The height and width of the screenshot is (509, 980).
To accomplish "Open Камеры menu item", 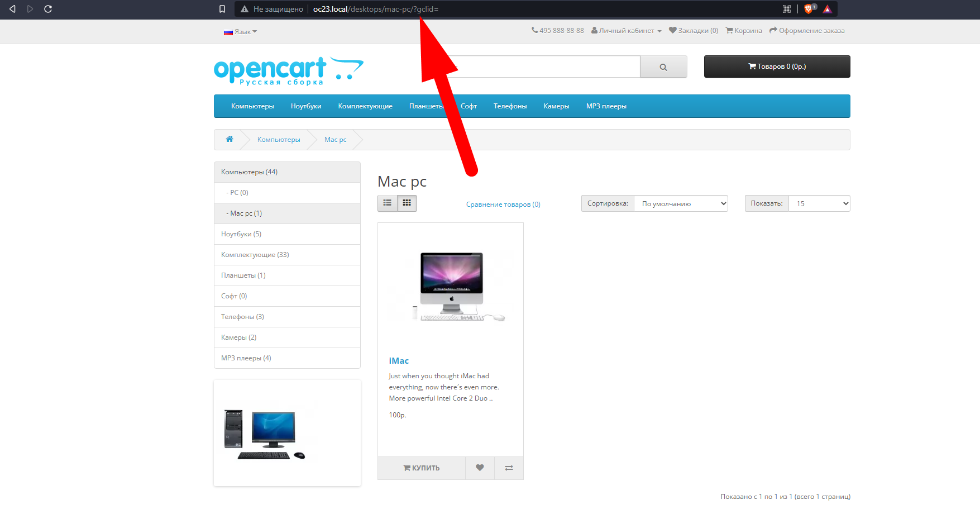I will (x=556, y=106).
